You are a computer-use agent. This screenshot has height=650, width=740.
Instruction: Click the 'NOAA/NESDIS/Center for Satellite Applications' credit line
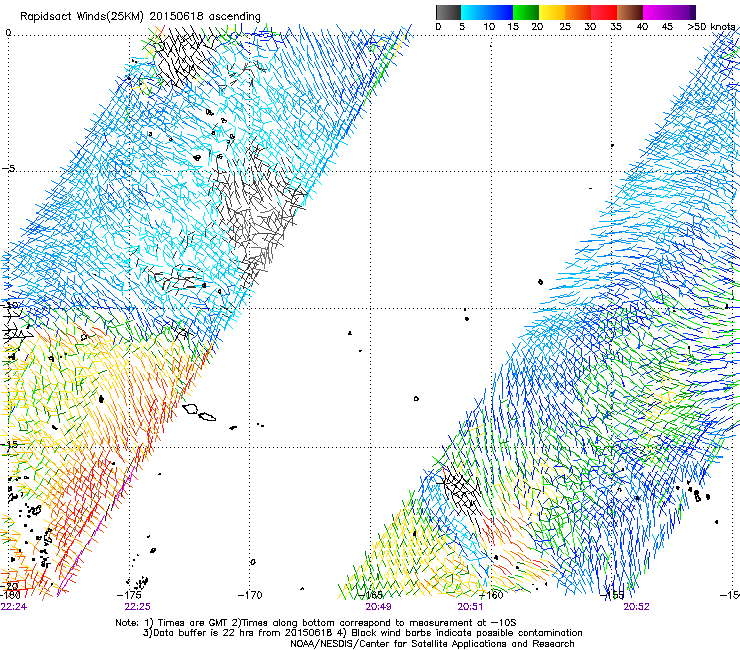point(432,644)
